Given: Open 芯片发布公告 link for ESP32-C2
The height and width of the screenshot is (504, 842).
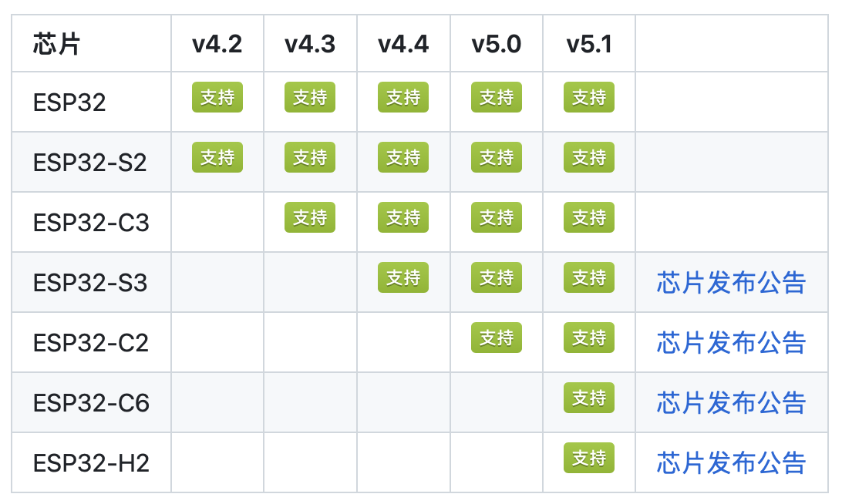Looking at the screenshot, I should 731,343.
